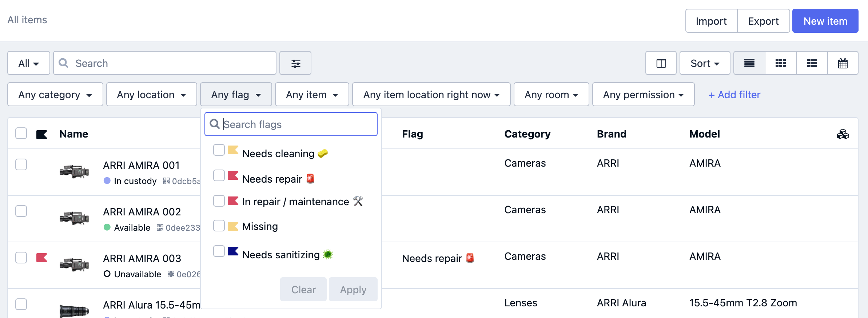Viewport: 868px width, 318px height.
Task: Tick the Needs sanitizing flag checkbox
Action: (x=219, y=251)
